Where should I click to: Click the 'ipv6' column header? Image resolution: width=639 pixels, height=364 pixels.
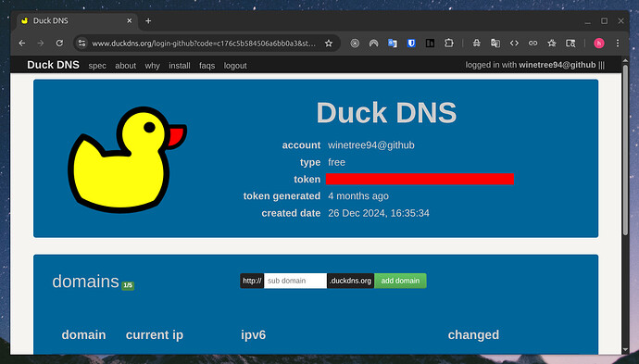[253, 335]
